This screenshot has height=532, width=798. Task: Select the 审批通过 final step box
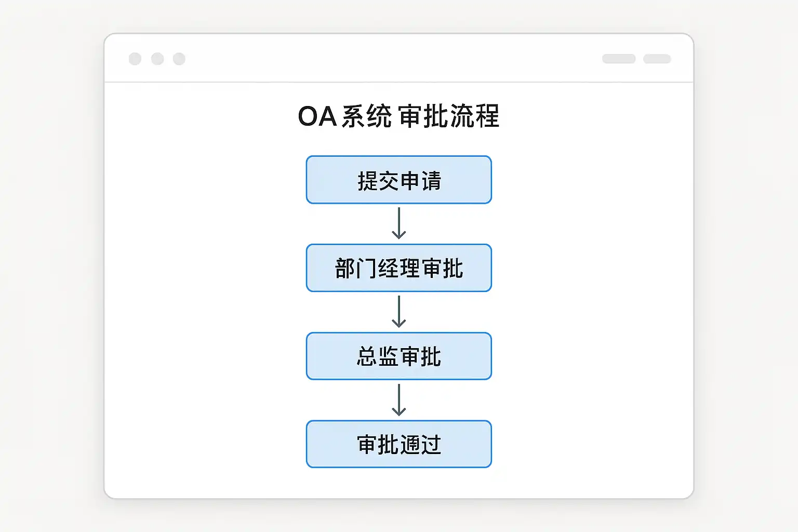399,444
